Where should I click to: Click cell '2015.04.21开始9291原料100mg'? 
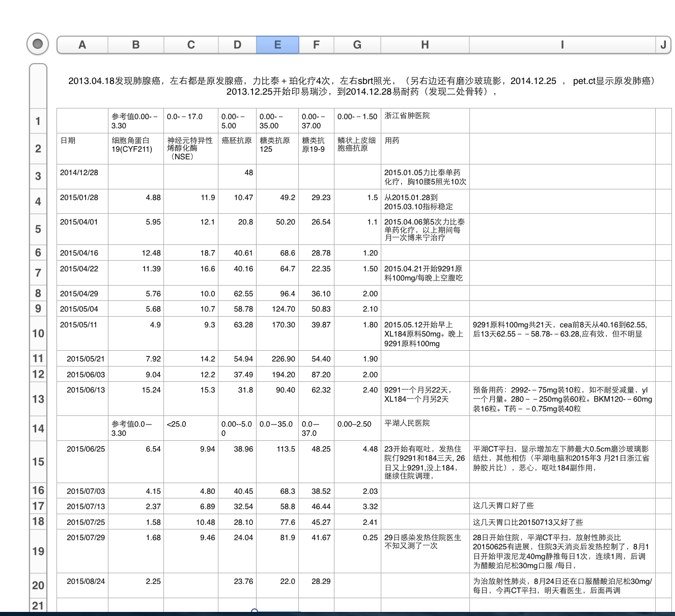tap(425, 273)
